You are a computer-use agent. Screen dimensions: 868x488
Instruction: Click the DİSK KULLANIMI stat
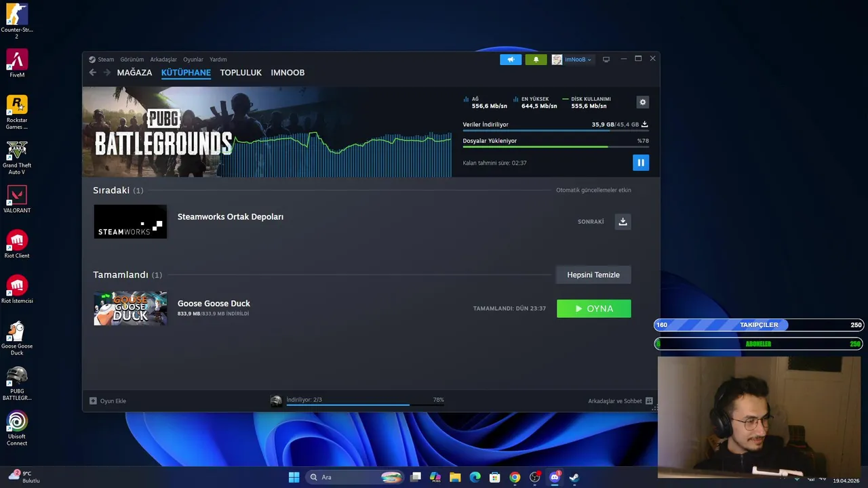[x=587, y=102]
